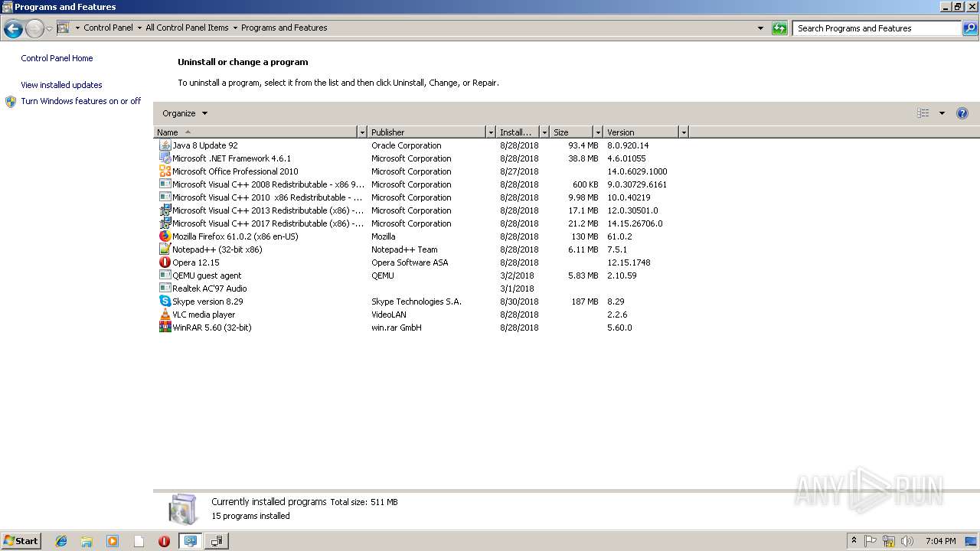This screenshot has width=980, height=551.
Task: Navigate to Control Panel breadcrumb
Action: coord(108,28)
